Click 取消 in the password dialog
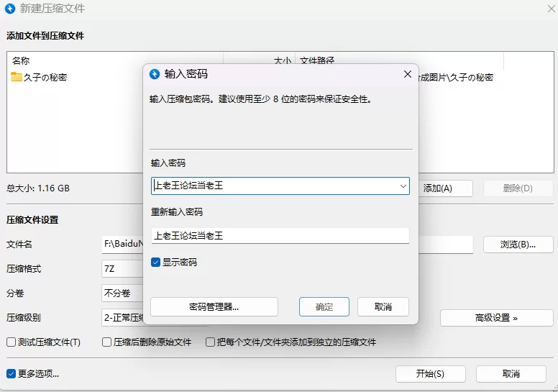 [383, 306]
